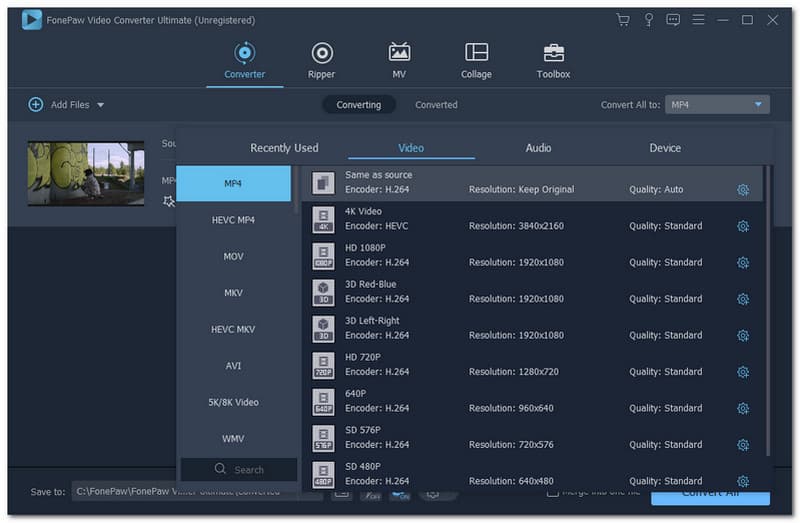Click the key register icon
The width and height of the screenshot is (800, 523).
648,20
